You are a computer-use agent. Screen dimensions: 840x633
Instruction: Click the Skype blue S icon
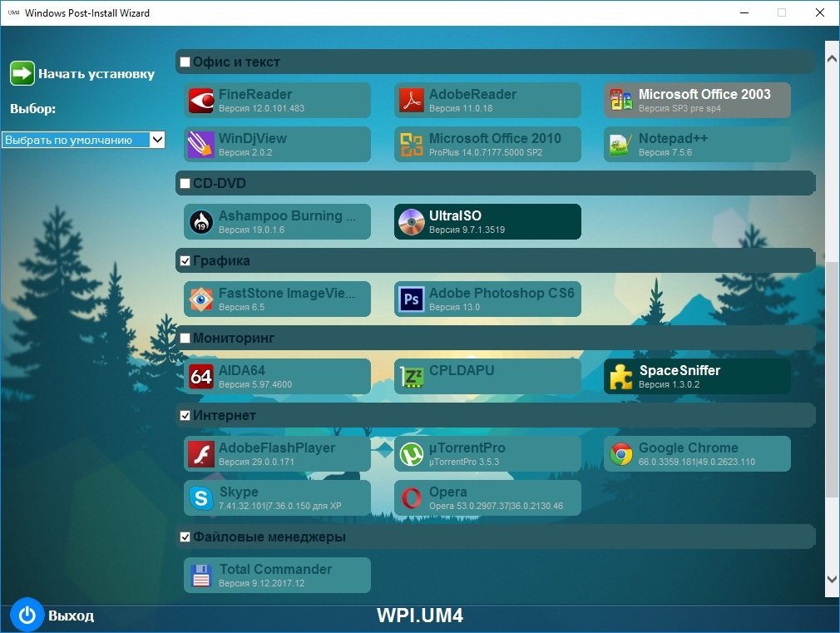click(x=201, y=498)
